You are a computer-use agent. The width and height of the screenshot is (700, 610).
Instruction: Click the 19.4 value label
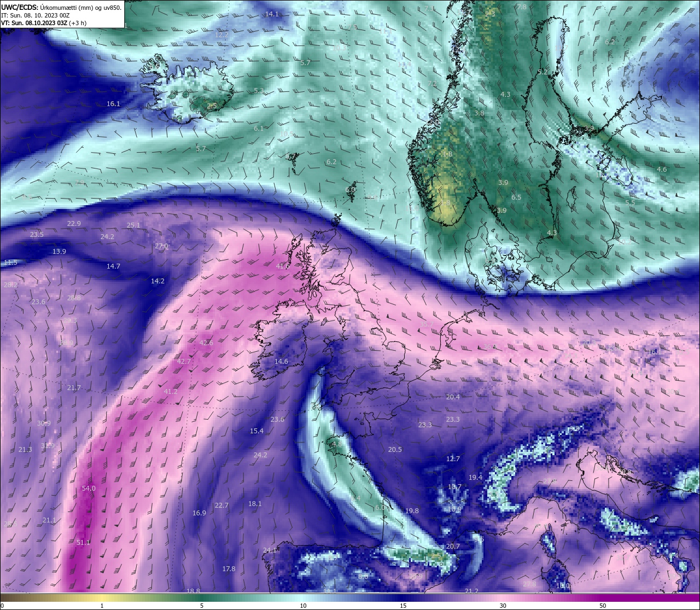click(x=475, y=478)
